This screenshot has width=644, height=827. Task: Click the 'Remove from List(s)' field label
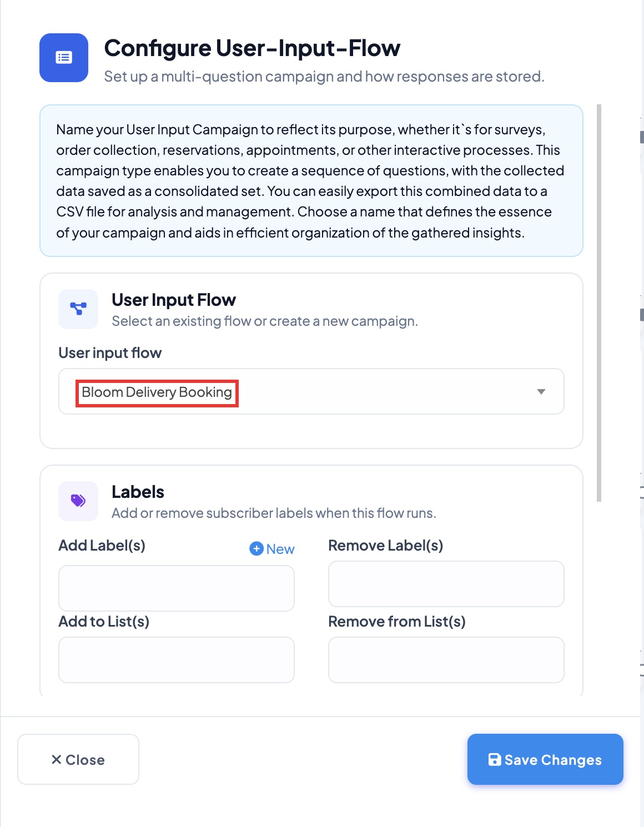coord(397,622)
